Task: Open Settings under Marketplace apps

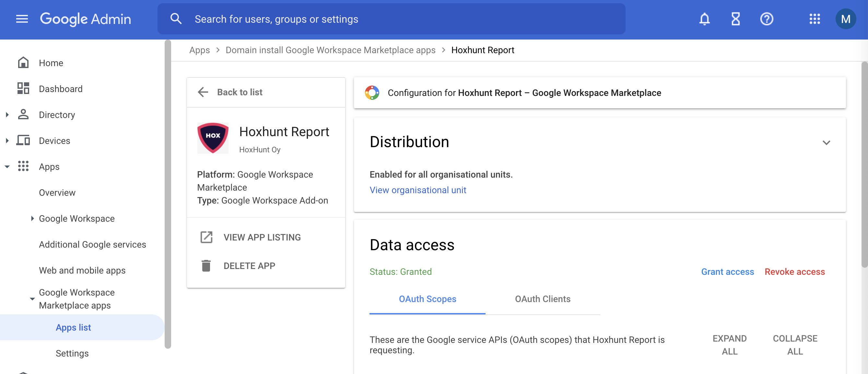Action: coord(72,353)
